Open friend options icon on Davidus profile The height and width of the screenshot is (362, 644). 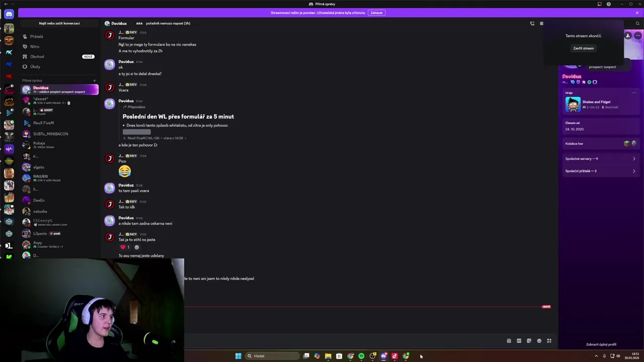click(x=628, y=36)
